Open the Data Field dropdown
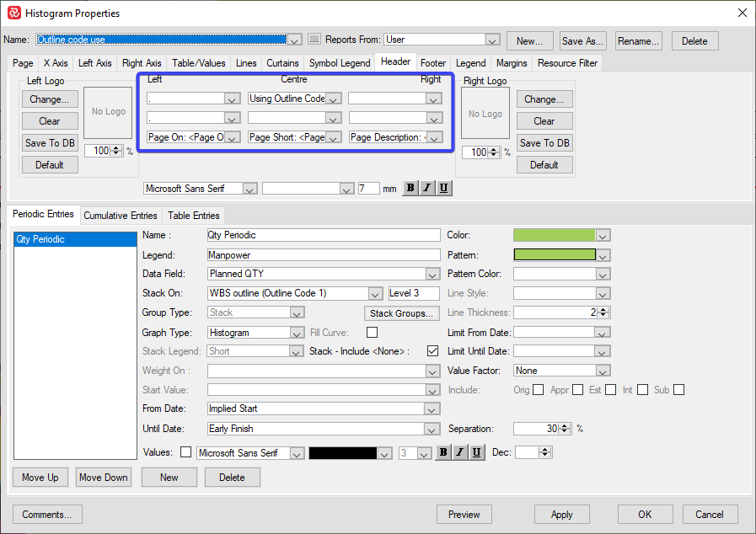This screenshot has width=756, height=534. click(432, 274)
